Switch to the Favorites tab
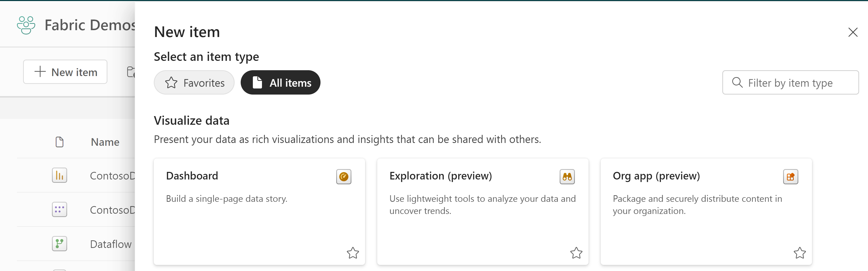 pyautogui.click(x=194, y=83)
